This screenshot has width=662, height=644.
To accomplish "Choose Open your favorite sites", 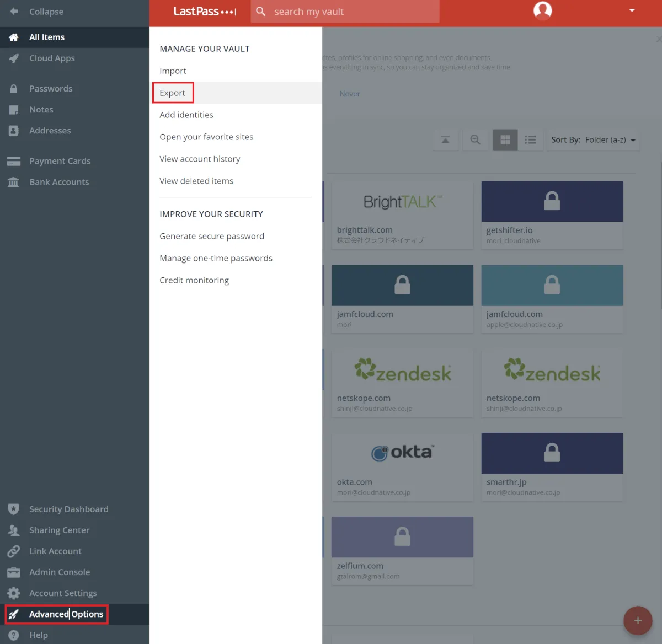I will [206, 137].
